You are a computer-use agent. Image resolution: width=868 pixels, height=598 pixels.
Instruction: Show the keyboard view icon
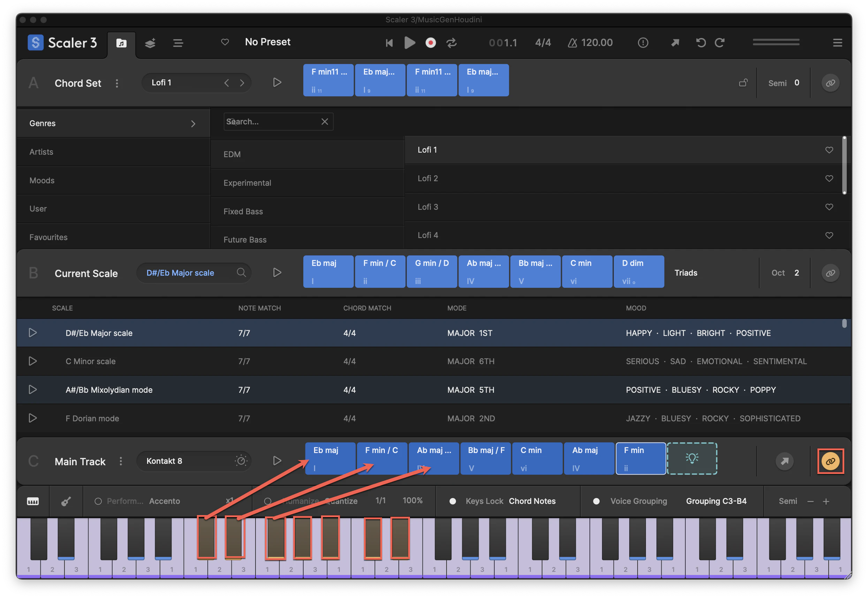(x=33, y=501)
